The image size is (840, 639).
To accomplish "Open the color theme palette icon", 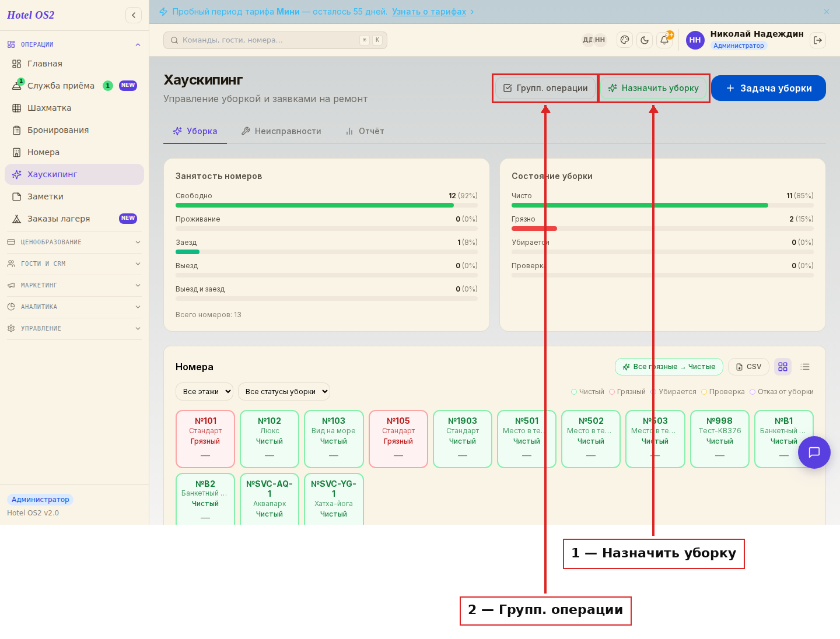I will click(625, 40).
